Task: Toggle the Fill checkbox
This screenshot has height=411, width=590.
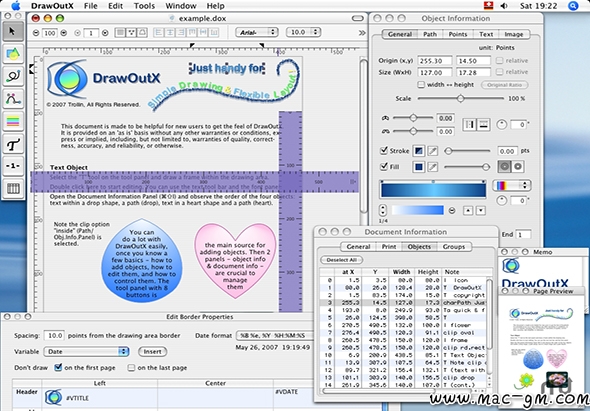Action: click(x=384, y=166)
